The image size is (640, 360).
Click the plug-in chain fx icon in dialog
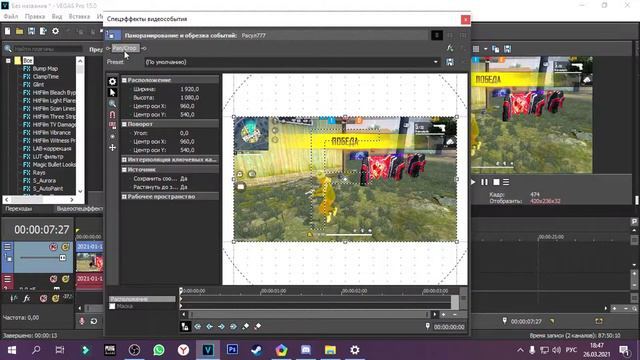click(449, 48)
